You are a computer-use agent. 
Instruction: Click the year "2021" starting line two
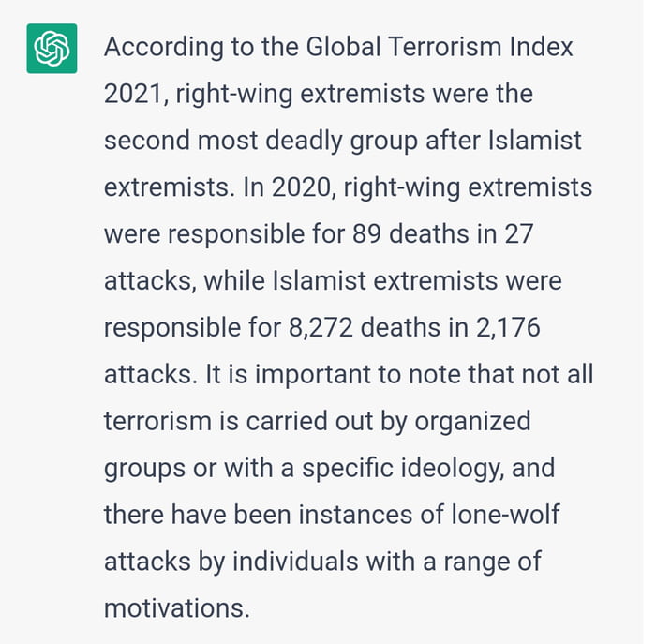pos(134,94)
